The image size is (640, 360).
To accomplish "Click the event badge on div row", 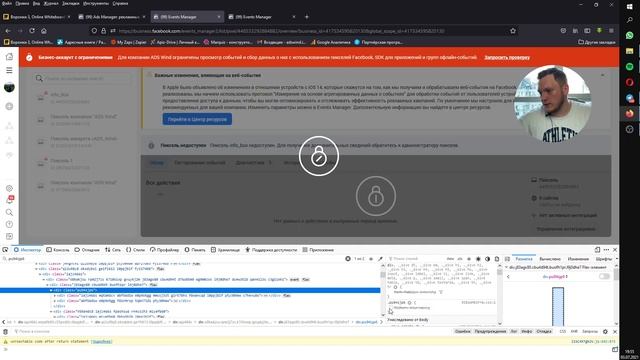I will tap(294, 280).
